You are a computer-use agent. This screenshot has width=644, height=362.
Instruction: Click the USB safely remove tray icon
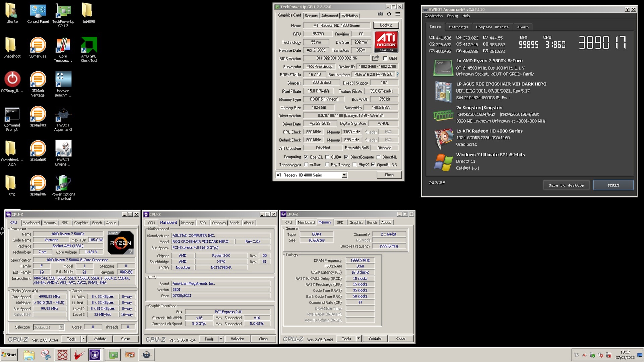[592, 355]
